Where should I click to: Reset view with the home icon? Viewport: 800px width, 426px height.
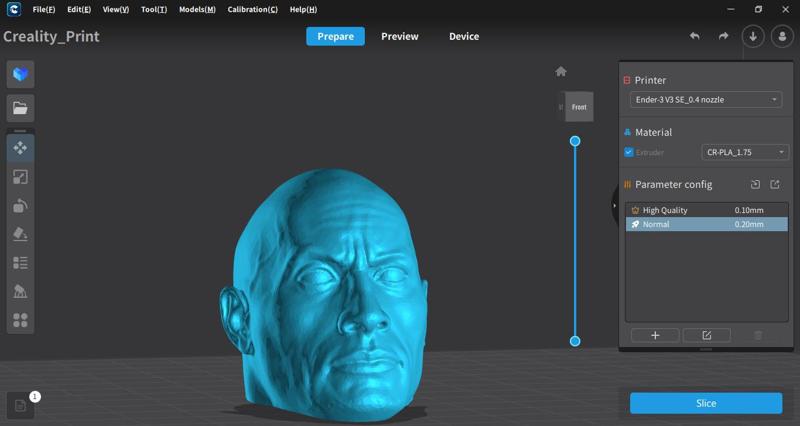pos(561,71)
